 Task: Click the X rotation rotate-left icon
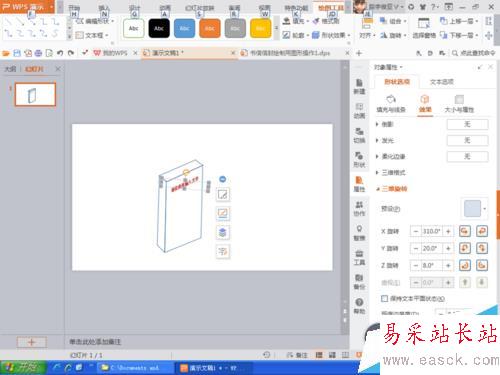point(465,231)
